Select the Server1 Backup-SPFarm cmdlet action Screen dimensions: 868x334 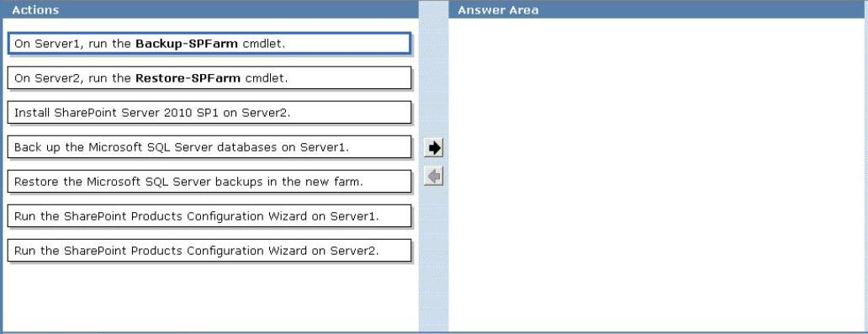pyautogui.click(x=209, y=44)
